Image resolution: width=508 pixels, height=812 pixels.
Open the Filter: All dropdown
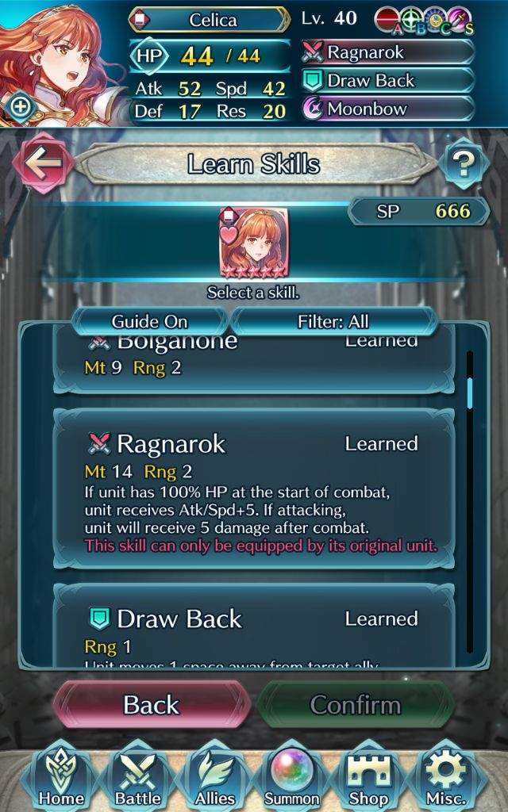333,322
